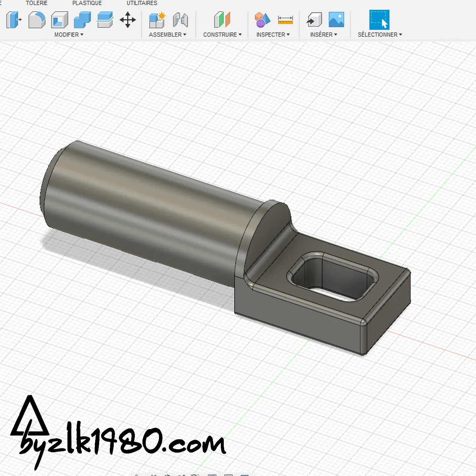Activate the Select tool icon
Viewport: 476px width, 476px height.
(x=379, y=20)
